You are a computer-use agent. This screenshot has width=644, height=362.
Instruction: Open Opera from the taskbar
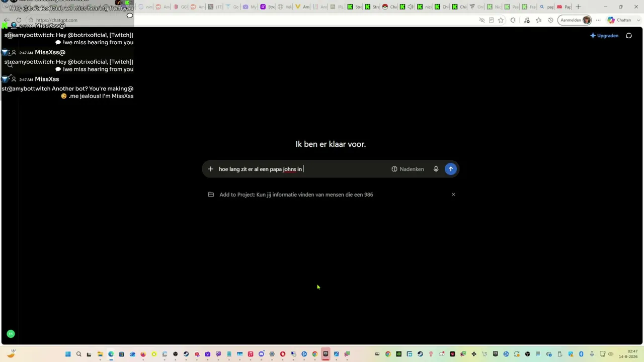283,354
